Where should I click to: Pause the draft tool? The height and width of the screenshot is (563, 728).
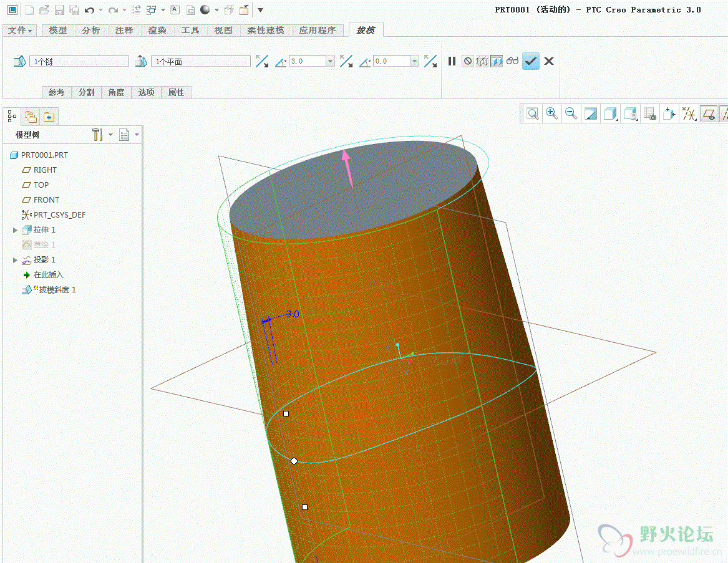tap(452, 61)
